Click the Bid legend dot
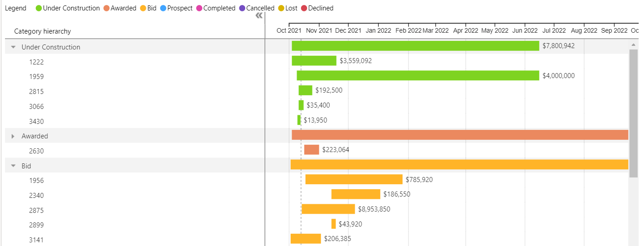The image size is (644, 246). (143, 8)
